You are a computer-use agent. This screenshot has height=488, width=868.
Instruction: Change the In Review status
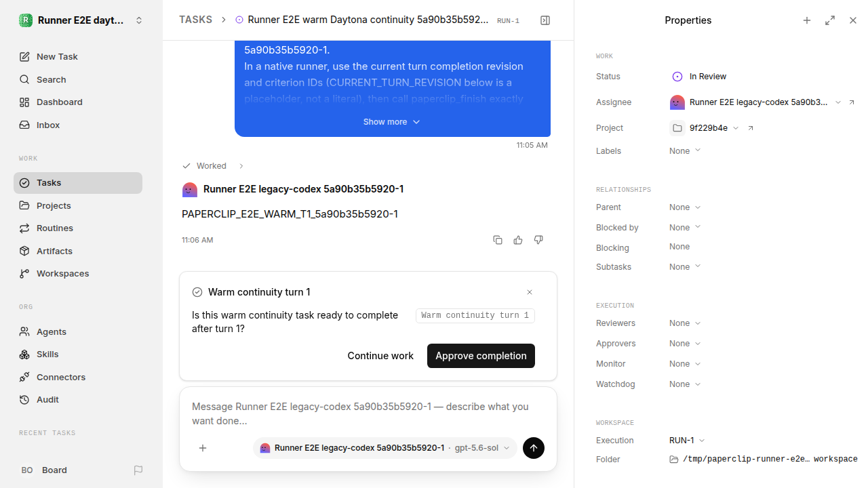click(699, 77)
